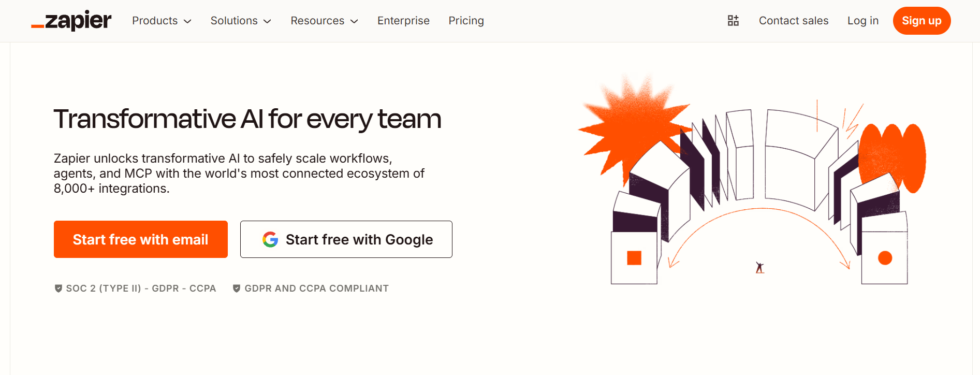Click the SOC 2 (TYPE II) compliance text
This screenshot has height=375, width=980.
[141, 288]
